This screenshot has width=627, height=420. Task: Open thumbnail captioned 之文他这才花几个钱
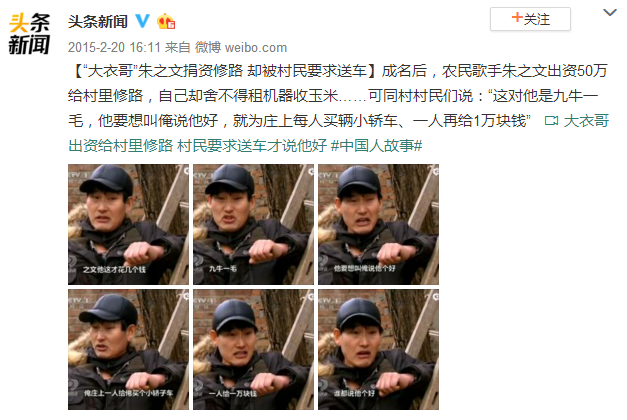point(128,224)
